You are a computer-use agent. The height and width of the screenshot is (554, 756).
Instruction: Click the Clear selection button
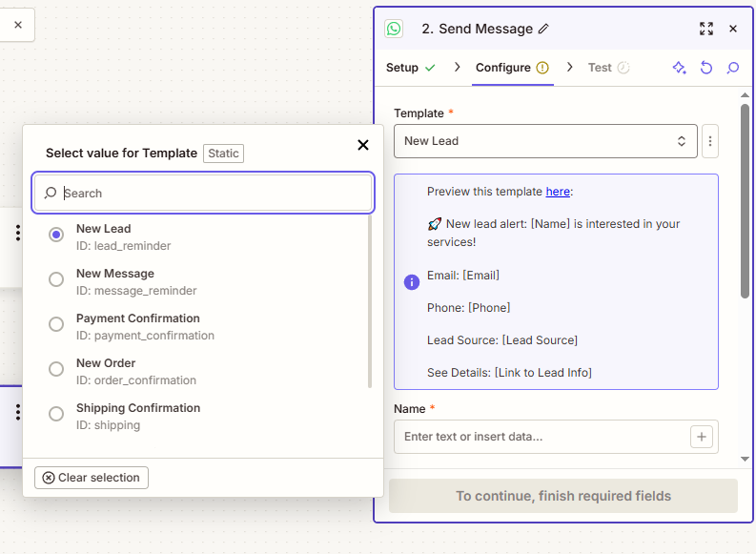(92, 478)
